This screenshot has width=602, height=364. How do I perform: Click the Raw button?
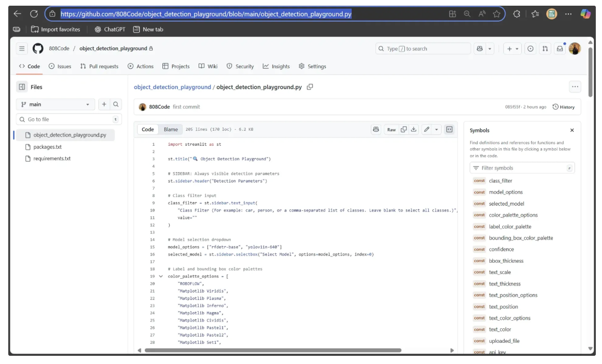pos(392,130)
